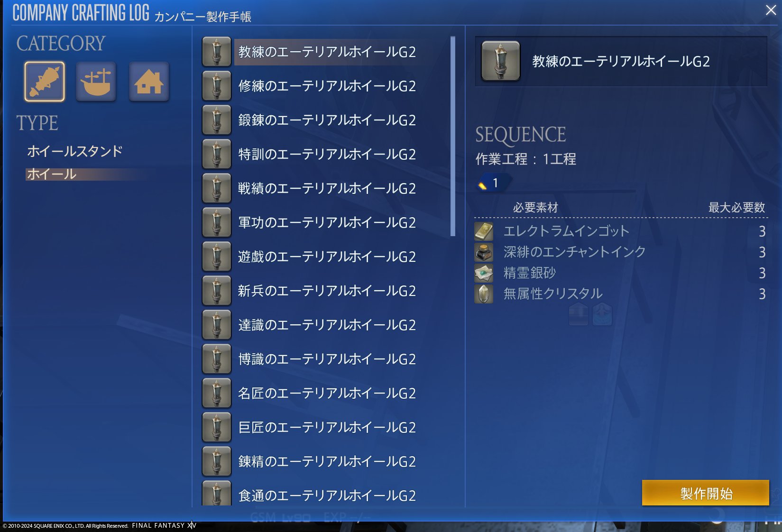Select recipe 博識のエーテリアルホイールG2
The width and height of the screenshot is (782, 532).
(x=327, y=359)
